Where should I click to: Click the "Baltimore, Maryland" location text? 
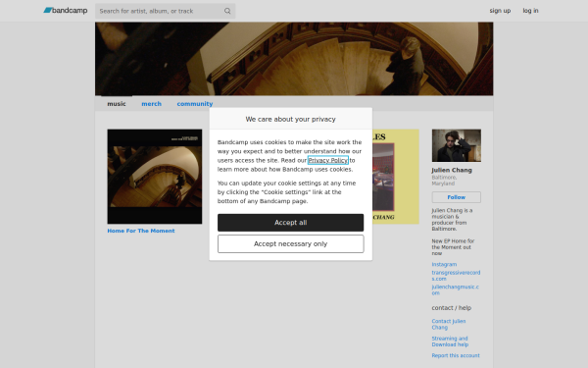point(444,181)
